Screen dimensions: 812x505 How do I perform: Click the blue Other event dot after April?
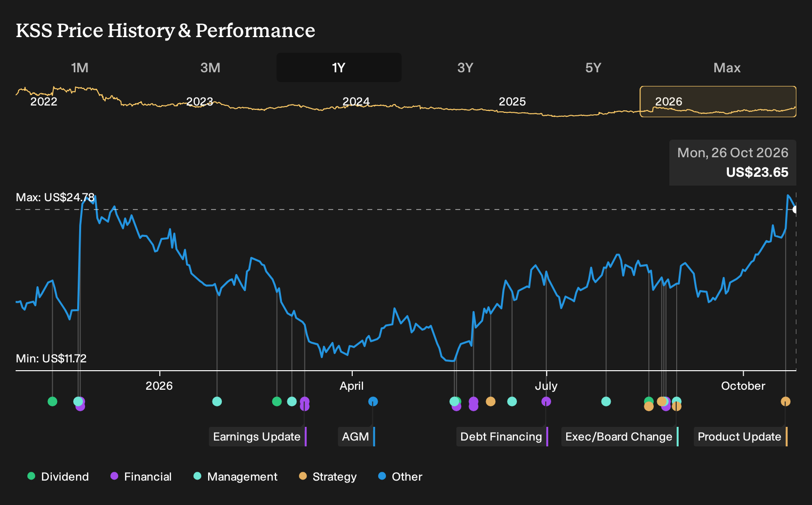click(373, 401)
